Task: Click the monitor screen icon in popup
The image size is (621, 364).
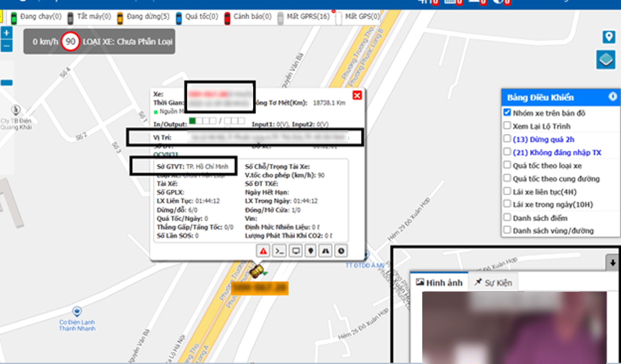Action: pos(296,251)
